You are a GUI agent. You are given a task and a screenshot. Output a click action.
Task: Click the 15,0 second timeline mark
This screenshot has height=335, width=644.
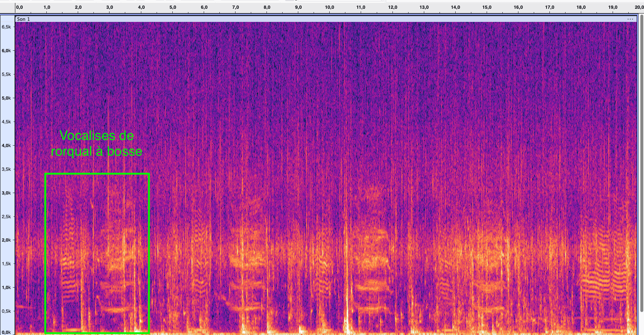tap(487, 7)
